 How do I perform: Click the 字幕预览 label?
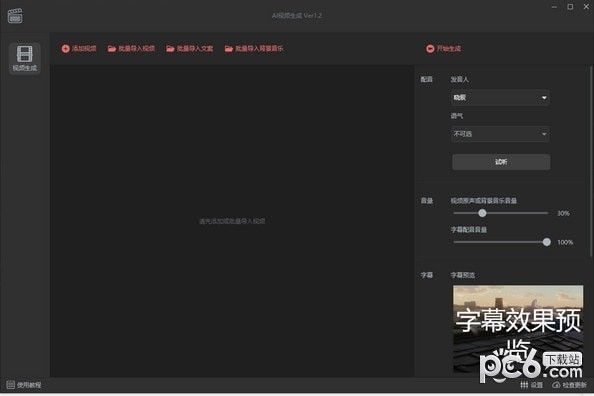(x=463, y=275)
